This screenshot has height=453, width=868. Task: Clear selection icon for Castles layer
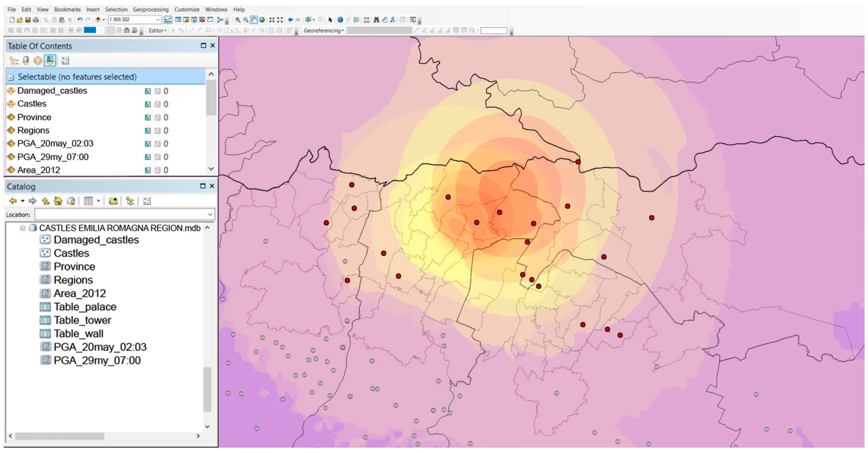(157, 104)
